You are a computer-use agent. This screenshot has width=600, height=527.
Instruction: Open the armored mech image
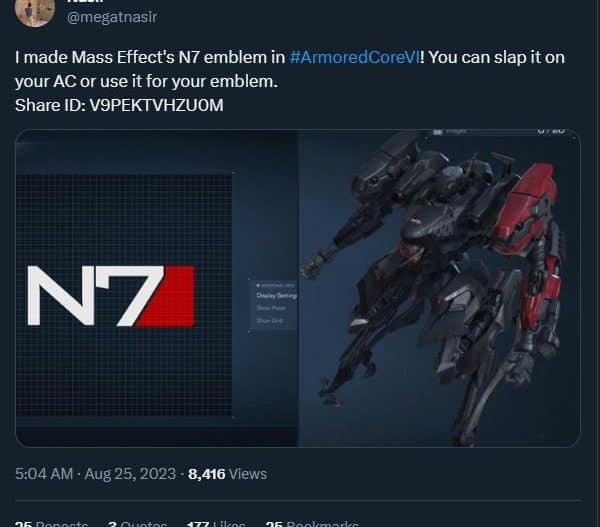pyautogui.click(x=439, y=288)
